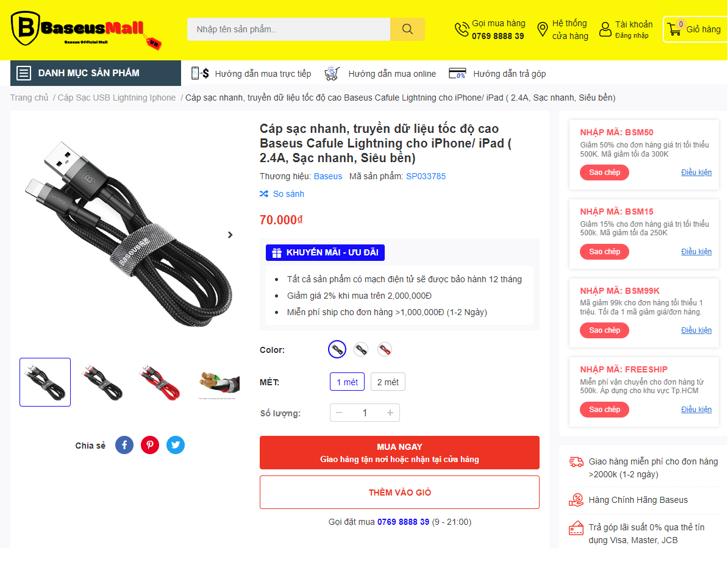Open DANH MỤC SẢN PHẨM category menu

(x=96, y=73)
